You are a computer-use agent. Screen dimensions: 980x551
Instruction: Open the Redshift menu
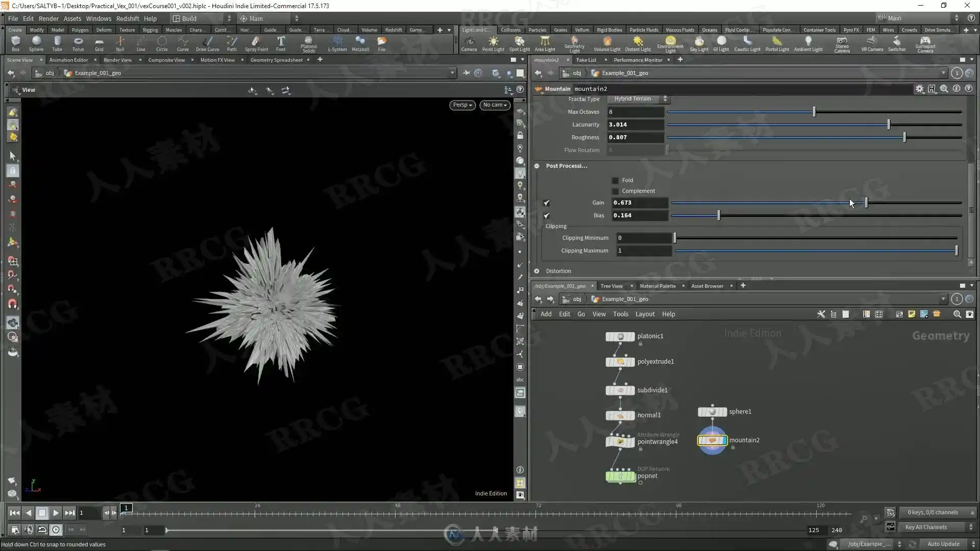click(128, 18)
